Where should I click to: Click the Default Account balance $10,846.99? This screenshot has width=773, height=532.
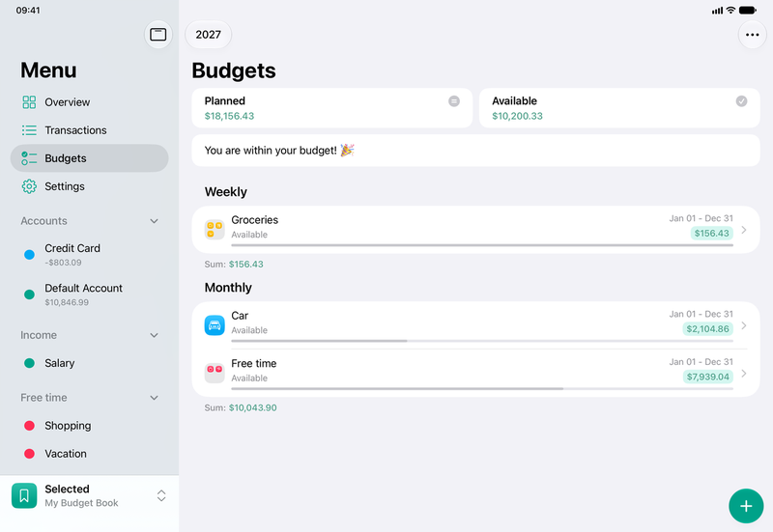(x=67, y=302)
